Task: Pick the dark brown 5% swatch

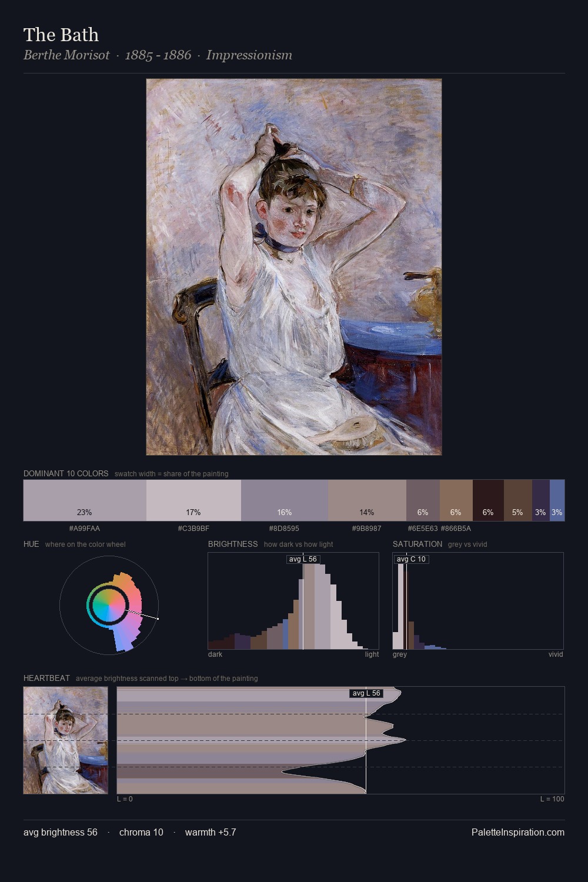Action: [x=518, y=500]
